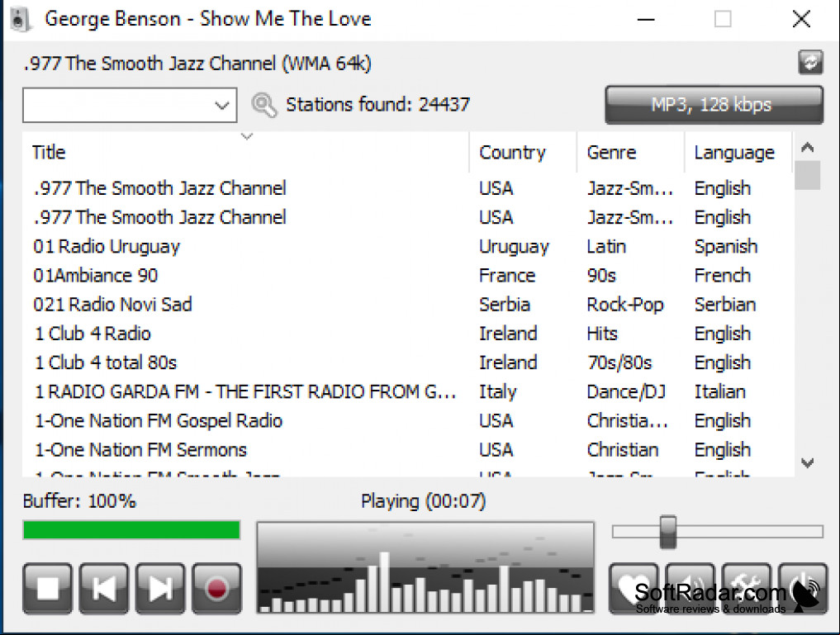The height and width of the screenshot is (635, 840).
Task: Minimize the radio player window
Action: coord(646,19)
